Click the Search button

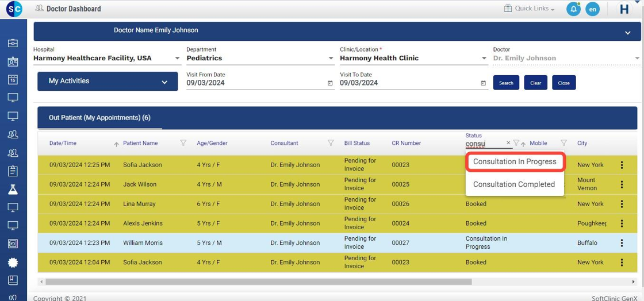pos(506,83)
